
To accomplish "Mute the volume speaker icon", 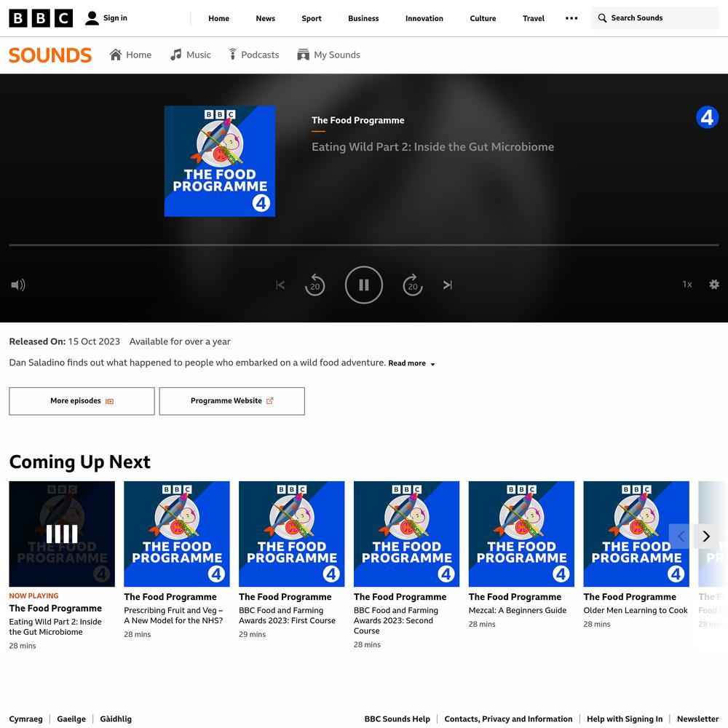I will click(x=18, y=285).
